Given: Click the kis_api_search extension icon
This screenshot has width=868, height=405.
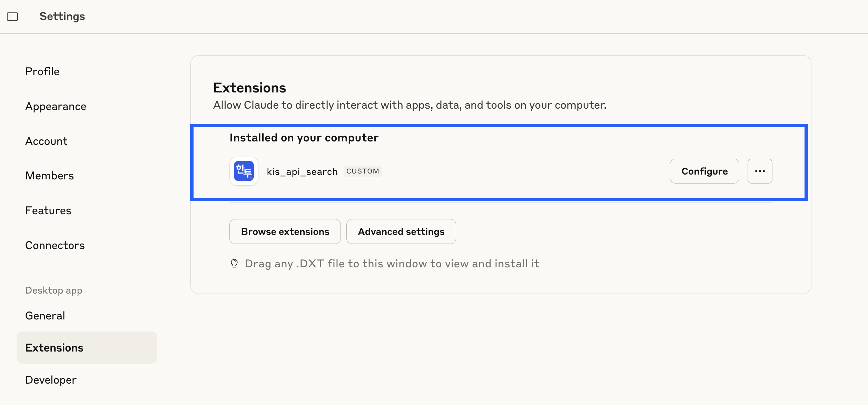Looking at the screenshot, I should coord(244,171).
